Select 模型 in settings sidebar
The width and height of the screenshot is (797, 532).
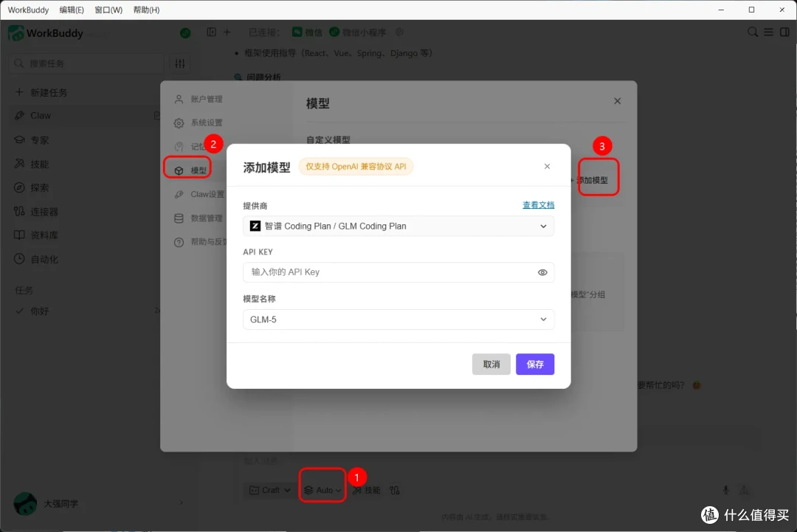[x=190, y=170]
